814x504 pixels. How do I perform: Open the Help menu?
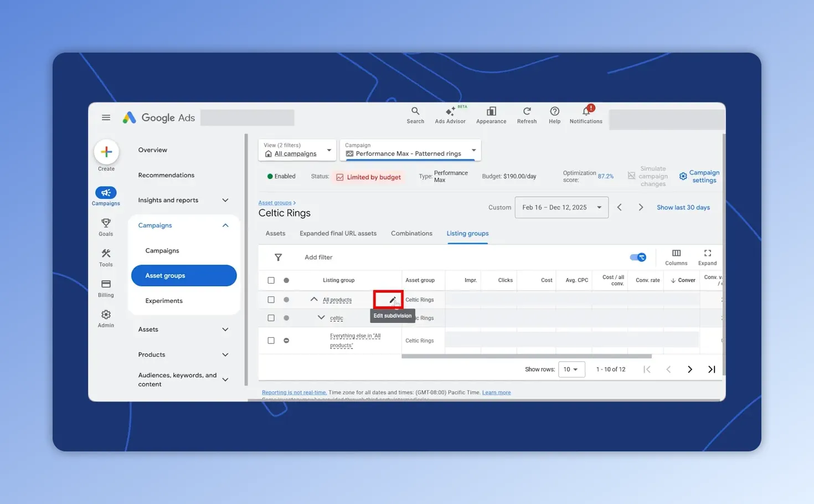[554, 115]
